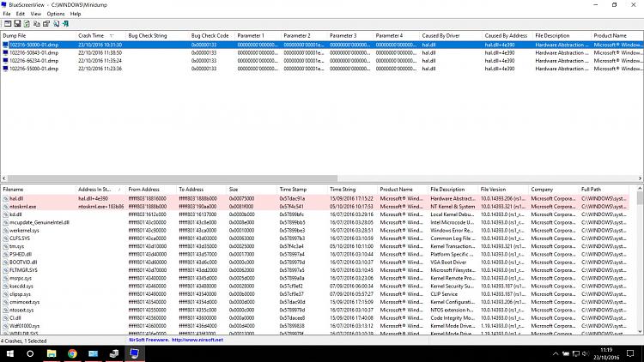Select the clipsp.sys driver row
Screen dimensions: 644x362
[314, 294]
